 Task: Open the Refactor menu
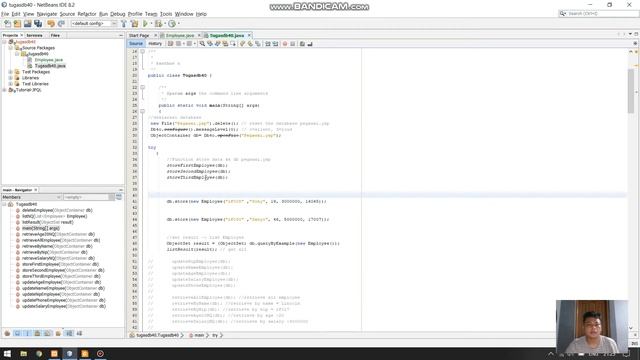coord(87,14)
